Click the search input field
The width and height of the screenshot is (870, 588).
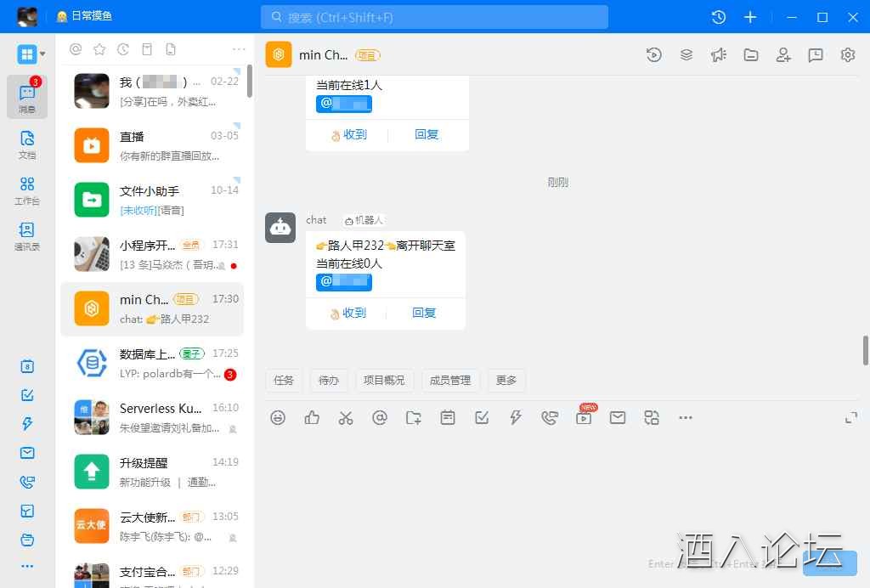434,17
